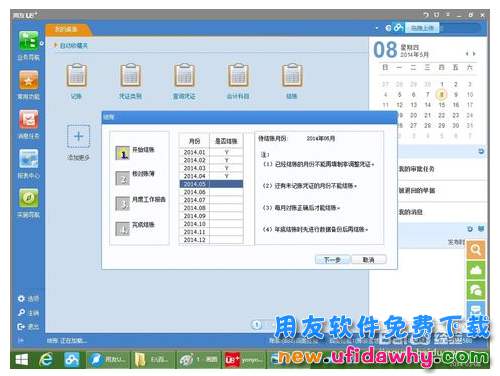Open the 消息任务 red sidebar icon
Screen dimensions: 500x376
click(28, 120)
